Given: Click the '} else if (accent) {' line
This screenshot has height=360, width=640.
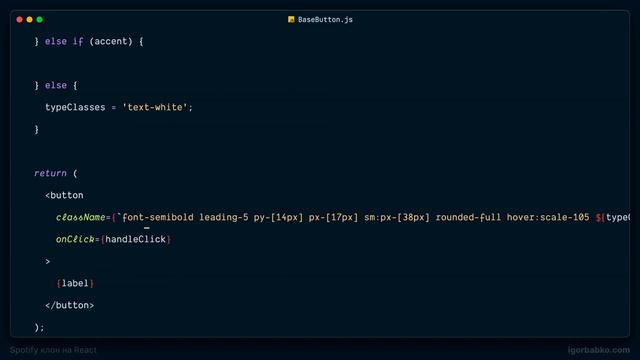Looking at the screenshot, I should click(x=89, y=41).
